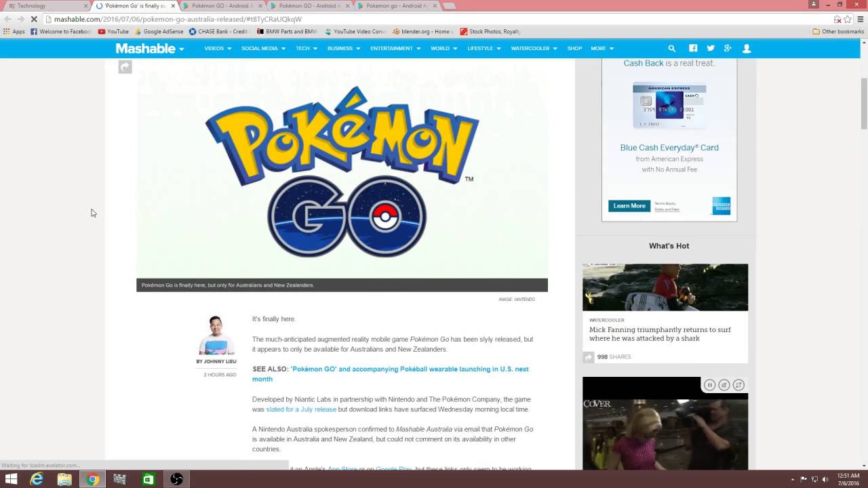Viewport: 868px width, 488px height.
Task: Open the Stock Photos bookmark
Action: pos(490,32)
